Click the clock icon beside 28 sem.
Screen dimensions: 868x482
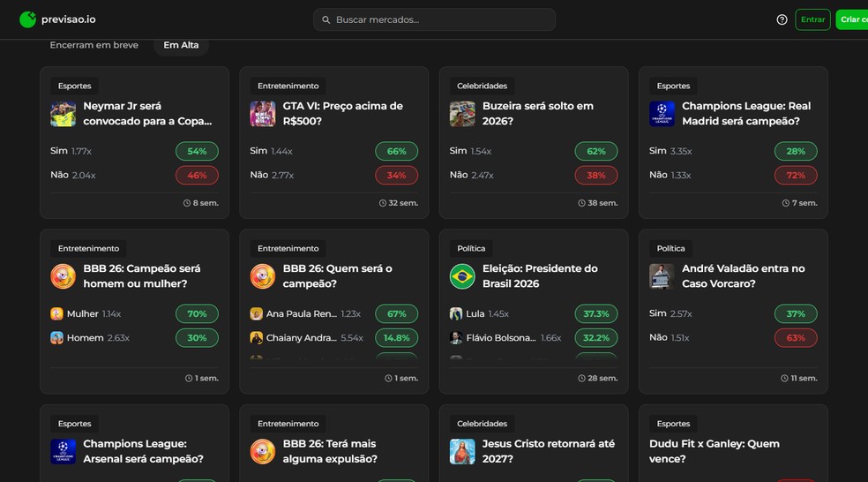tap(582, 379)
